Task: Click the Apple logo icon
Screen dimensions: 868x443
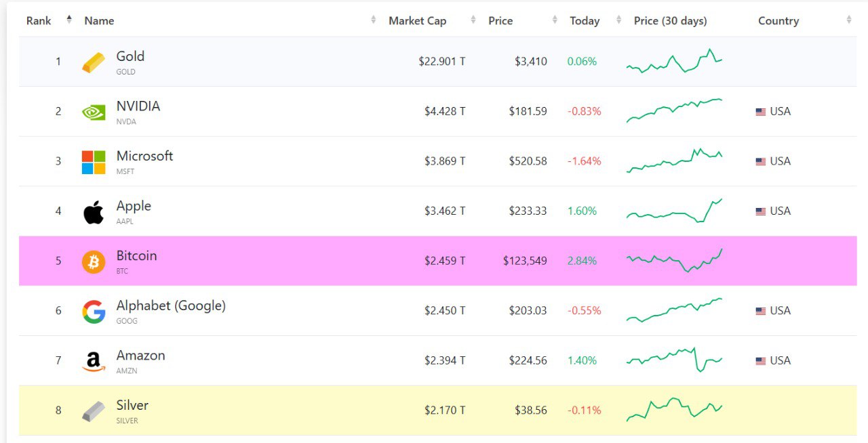Action: coord(94,212)
